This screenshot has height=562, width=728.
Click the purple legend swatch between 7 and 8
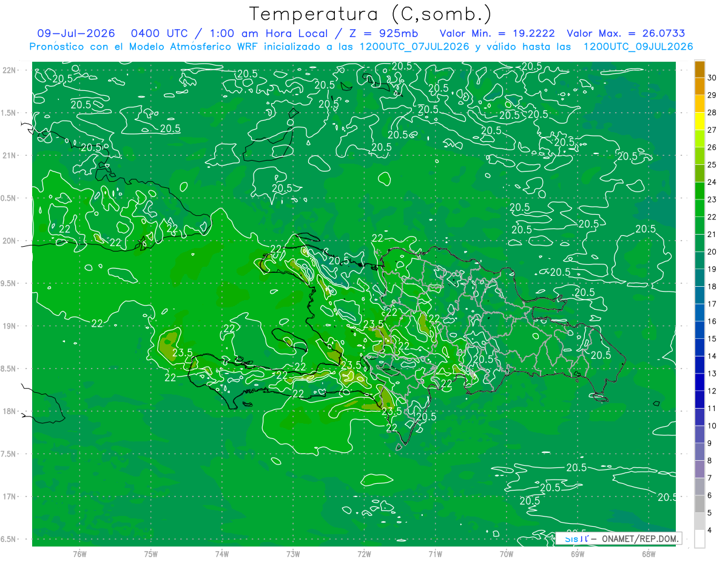(x=699, y=470)
